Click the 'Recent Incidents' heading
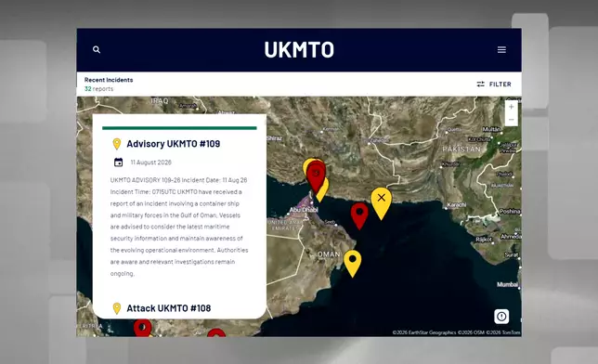 (109, 80)
